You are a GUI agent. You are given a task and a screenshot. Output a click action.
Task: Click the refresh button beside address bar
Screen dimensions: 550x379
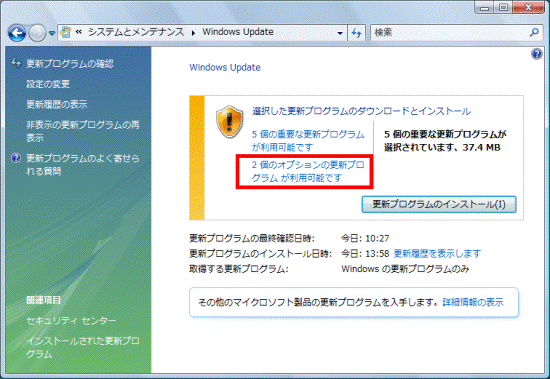coord(356,33)
